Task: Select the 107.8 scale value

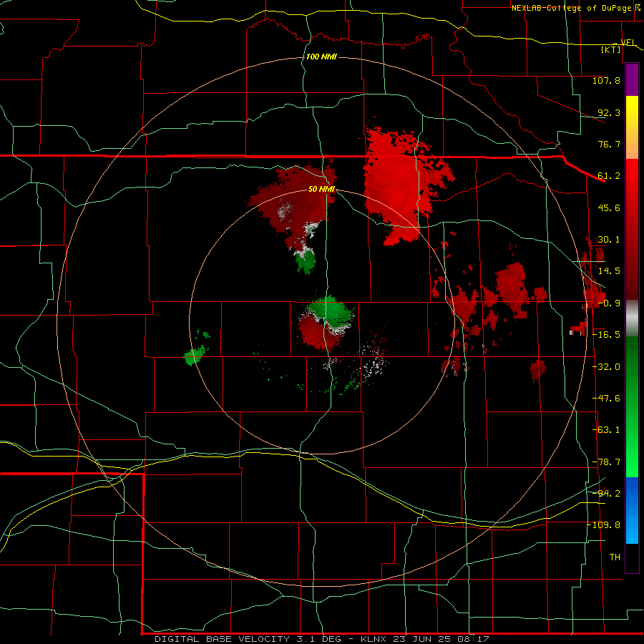Action: 606,80
